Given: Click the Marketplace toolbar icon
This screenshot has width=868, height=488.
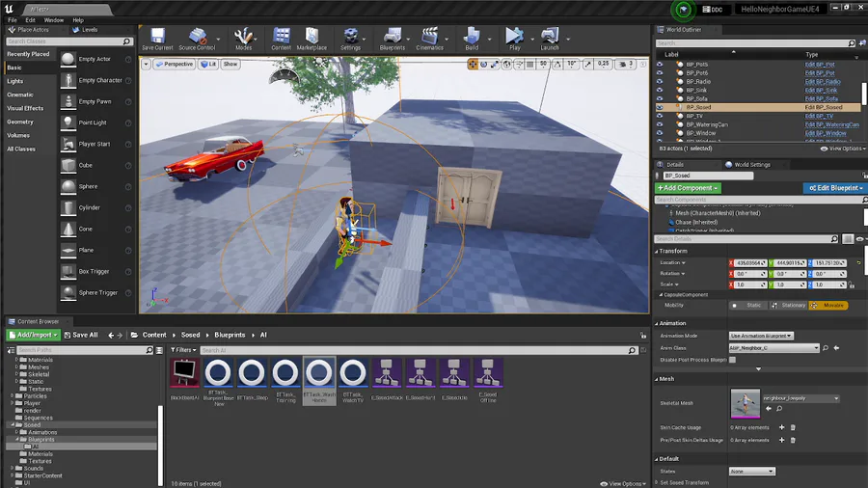Looking at the screenshot, I should click(x=312, y=37).
